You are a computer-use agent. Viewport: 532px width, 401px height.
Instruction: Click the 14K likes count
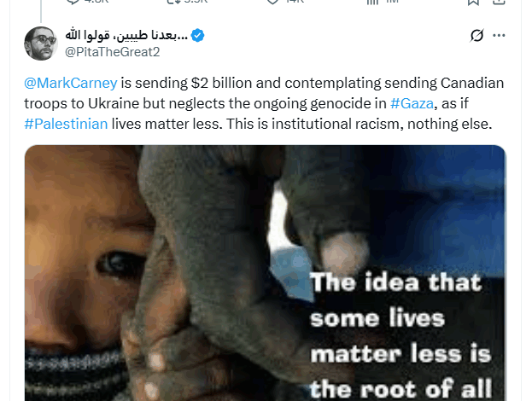pyautogui.click(x=295, y=2)
